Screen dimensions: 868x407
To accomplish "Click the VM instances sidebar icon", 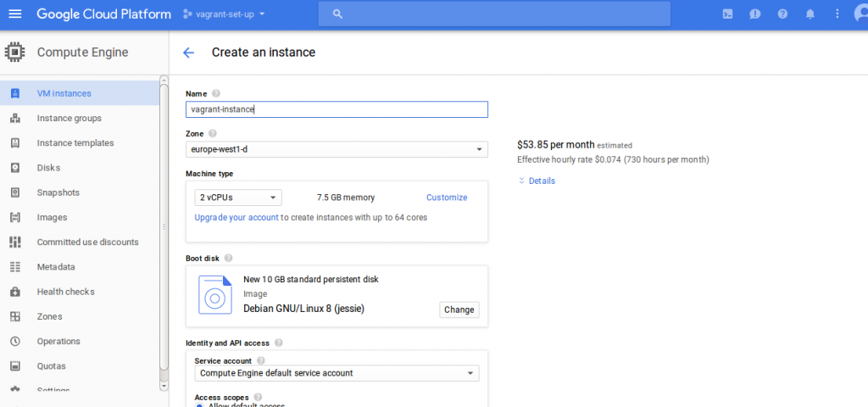I will pos(15,93).
